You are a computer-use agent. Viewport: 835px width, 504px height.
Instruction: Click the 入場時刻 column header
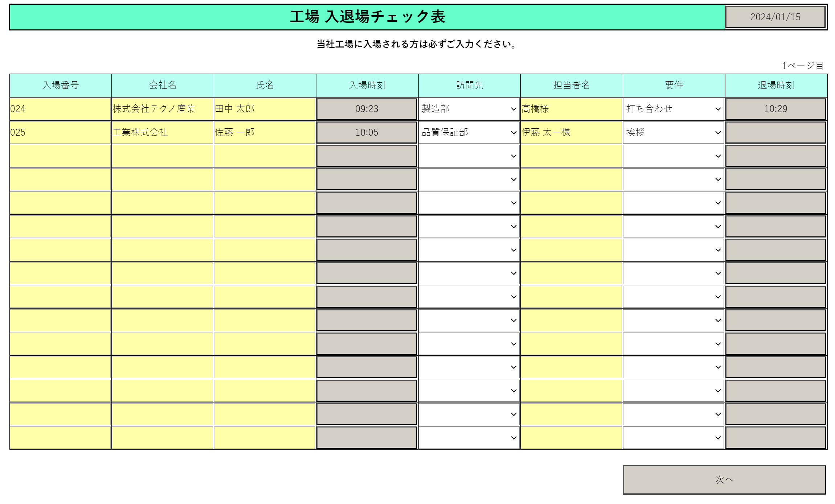(367, 85)
